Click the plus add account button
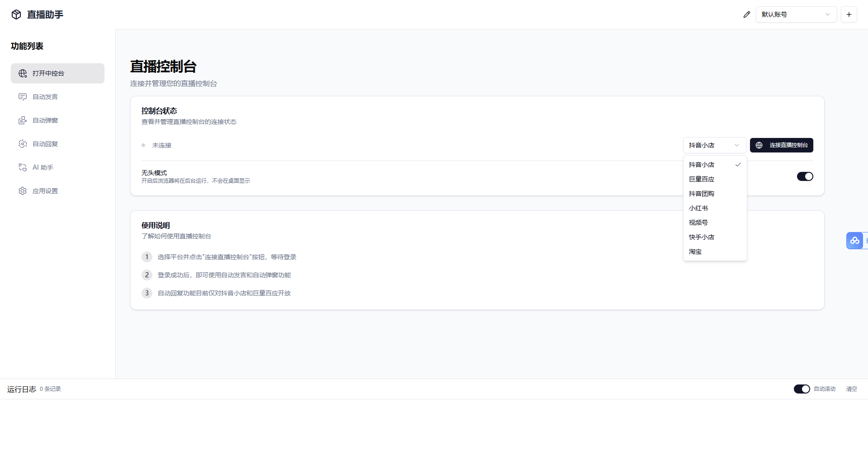 (849, 14)
